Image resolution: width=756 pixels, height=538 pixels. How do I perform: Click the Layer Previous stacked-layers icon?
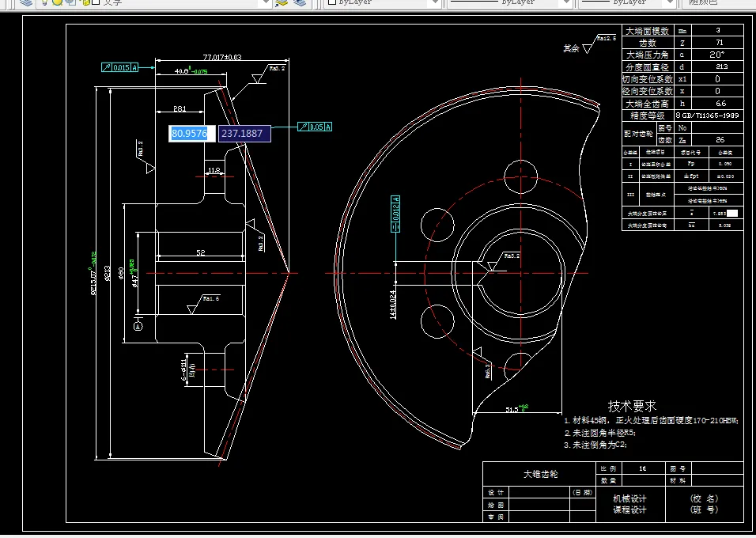point(300,2)
